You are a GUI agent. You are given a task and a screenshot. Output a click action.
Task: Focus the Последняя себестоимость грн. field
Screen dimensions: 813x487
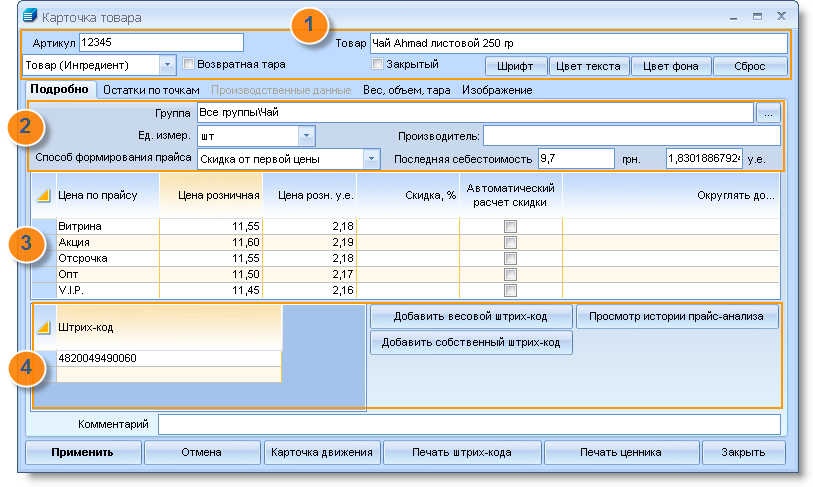pos(576,158)
